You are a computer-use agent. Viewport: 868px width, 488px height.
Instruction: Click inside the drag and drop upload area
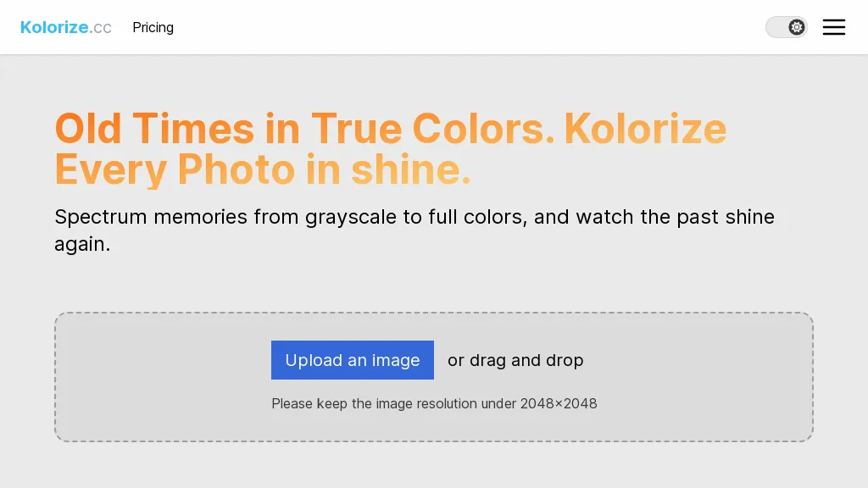tap(434, 377)
